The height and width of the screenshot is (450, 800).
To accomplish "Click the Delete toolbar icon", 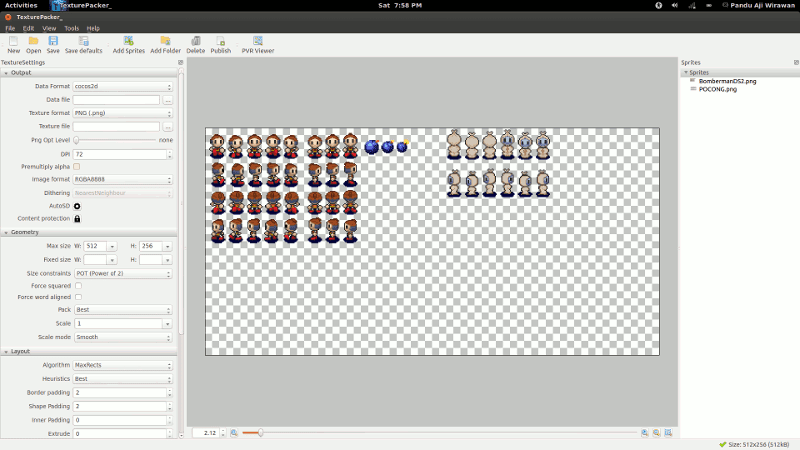I will 195,41.
